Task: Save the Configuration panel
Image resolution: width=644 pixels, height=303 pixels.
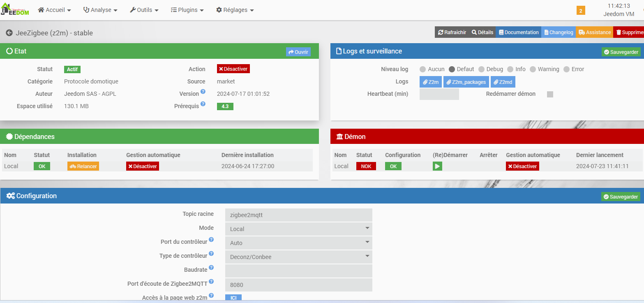Action: pyautogui.click(x=621, y=197)
